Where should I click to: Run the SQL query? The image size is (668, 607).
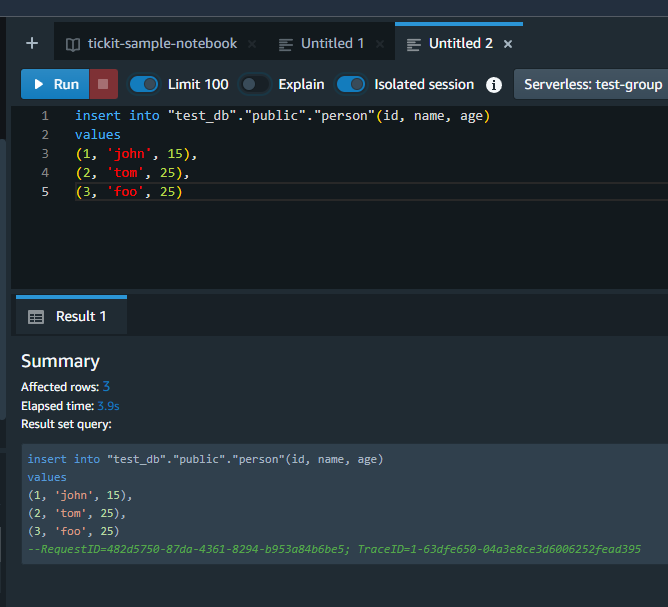click(x=55, y=84)
